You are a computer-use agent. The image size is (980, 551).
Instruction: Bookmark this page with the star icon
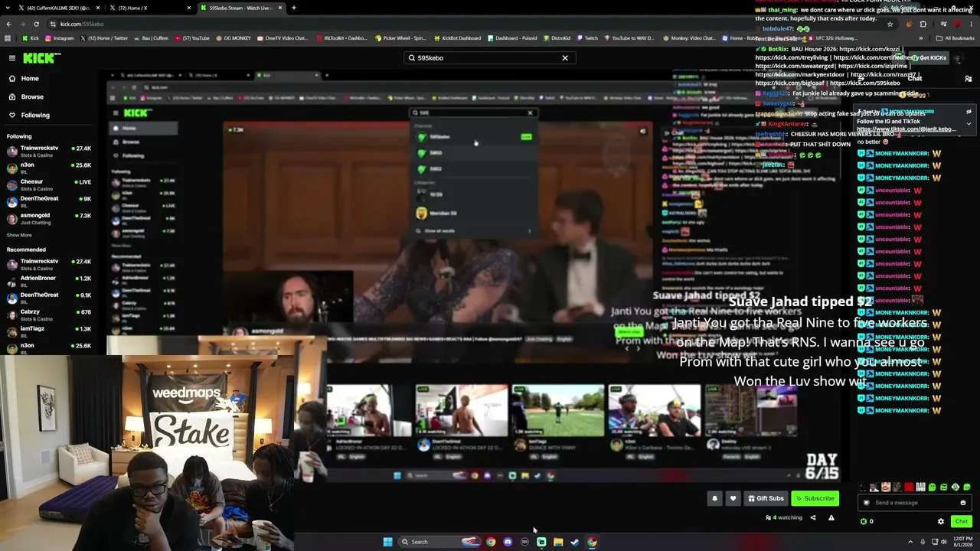pyautogui.click(x=890, y=24)
